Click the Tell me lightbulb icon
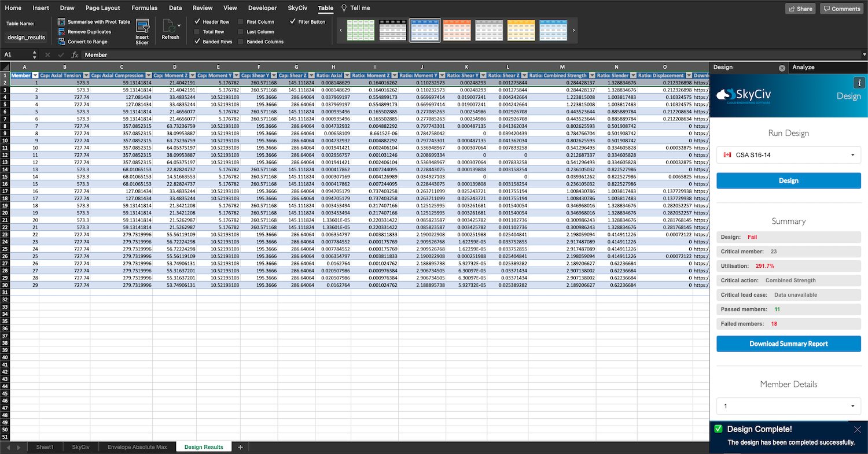This screenshot has height=454, width=868. pyautogui.click(x=344, y=8)
